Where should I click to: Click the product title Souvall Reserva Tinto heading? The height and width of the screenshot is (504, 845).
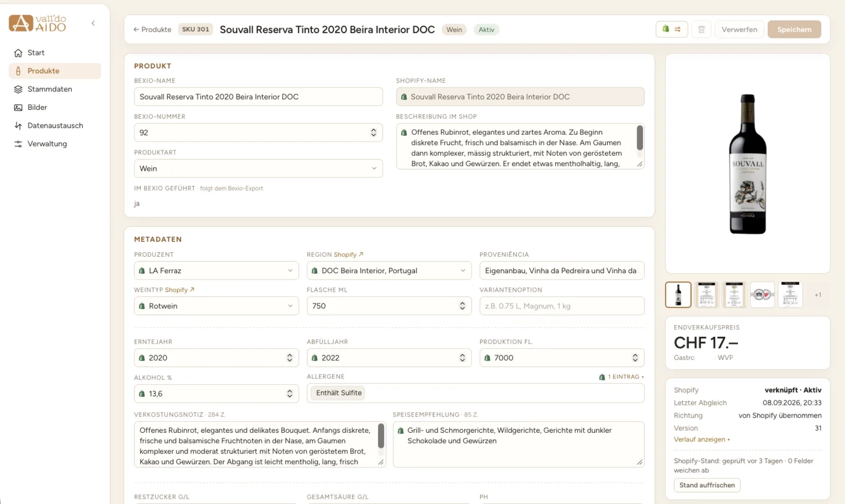pos(327,30)
